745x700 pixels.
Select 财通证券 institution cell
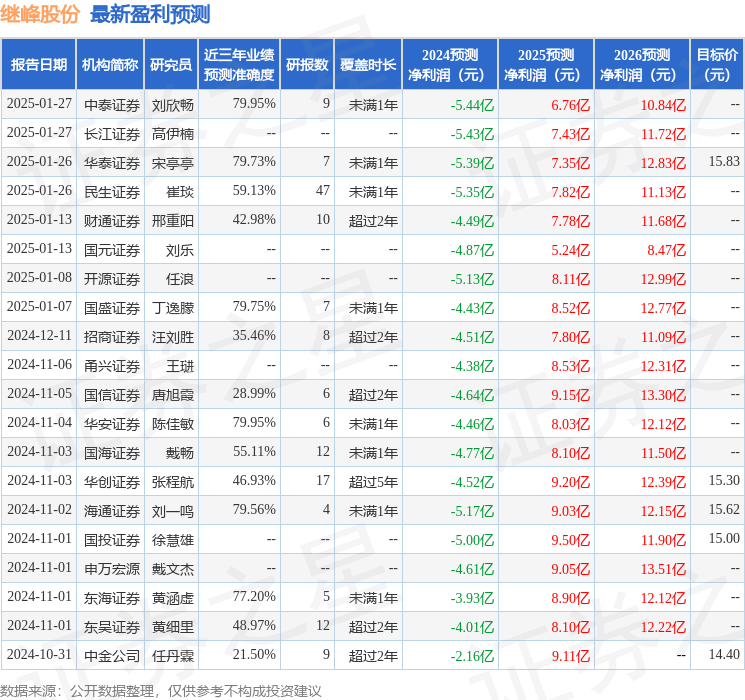112,221
